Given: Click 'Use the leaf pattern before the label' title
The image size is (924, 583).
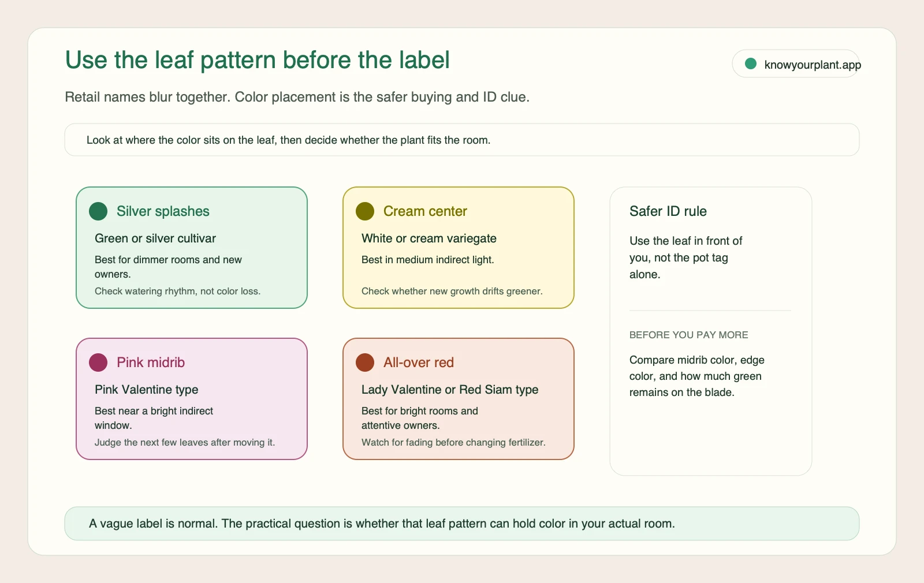Looking at the screenshot, I should coord(258,60).
